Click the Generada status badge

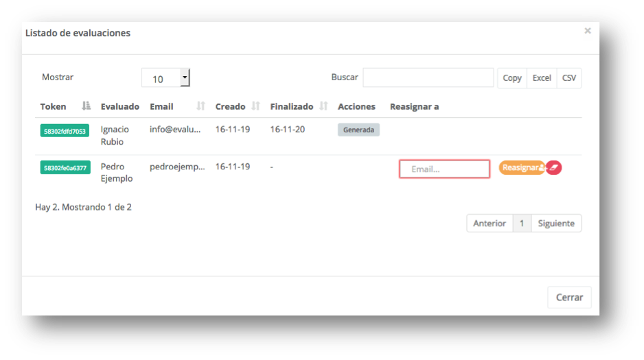click(x=358, y=130)
